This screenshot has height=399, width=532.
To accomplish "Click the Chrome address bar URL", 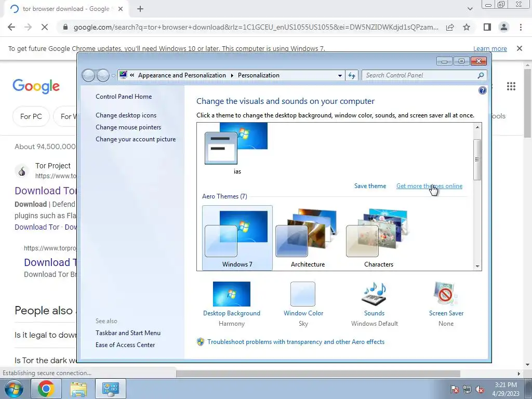I will click(x=256, y=27).
